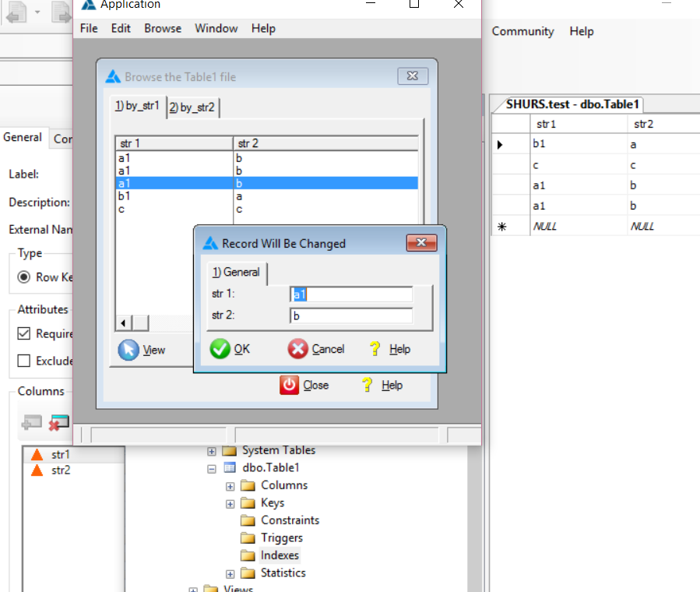Image resolution: width=700 pixels, height=592 pixels.
Task: Toggle the Required attribute checkbox
Action: pos(24,333)
